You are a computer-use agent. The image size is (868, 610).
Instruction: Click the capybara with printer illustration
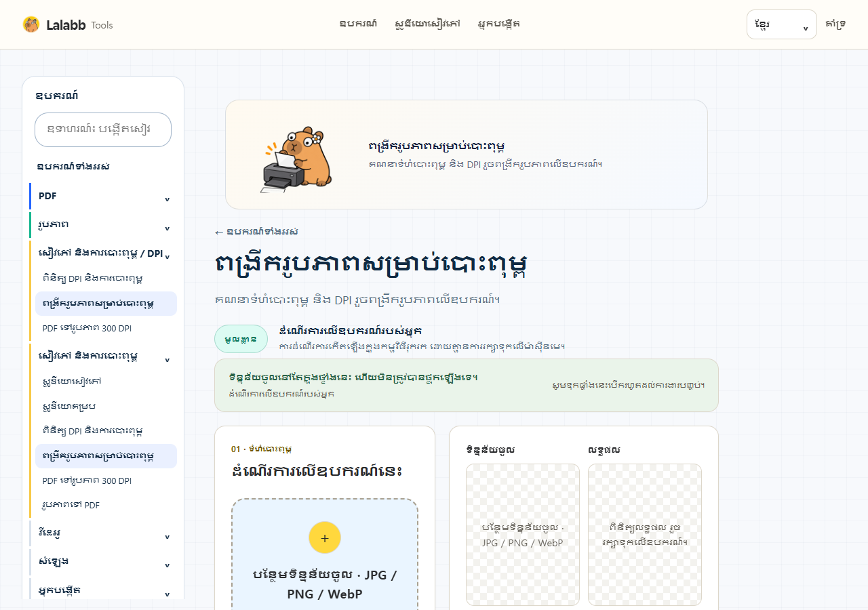click(x=296, y=159)
